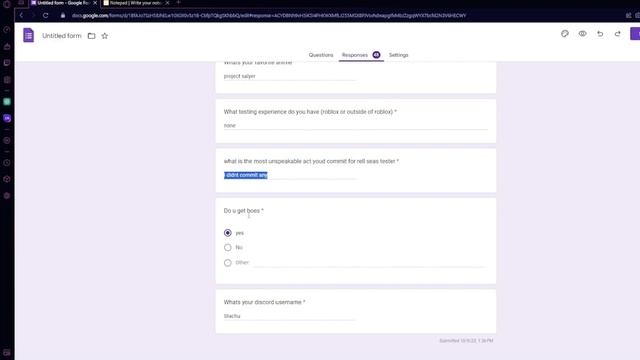This screenshot has width=640, height=360.
Task: Reload the page with the refresh icon
Action: click(46, 16)
